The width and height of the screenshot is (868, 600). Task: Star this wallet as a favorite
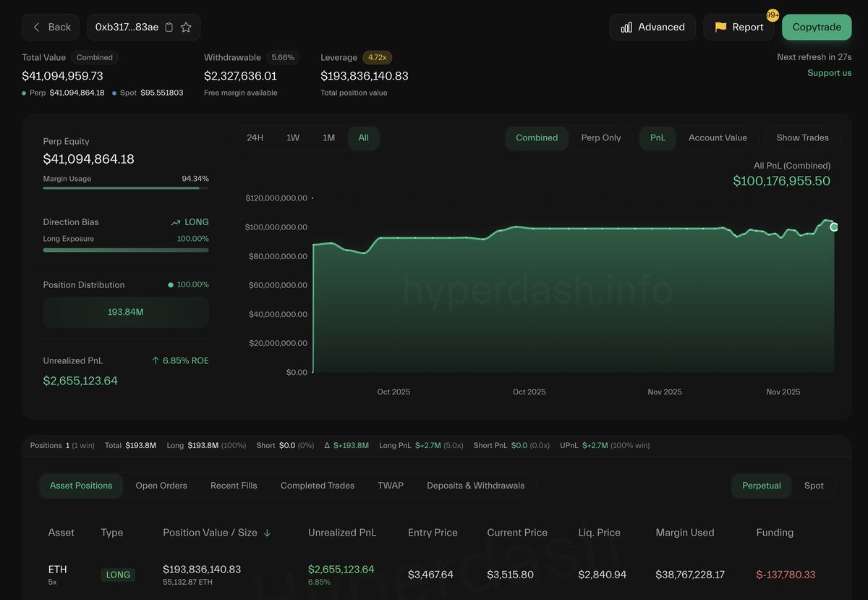(186, 28)
